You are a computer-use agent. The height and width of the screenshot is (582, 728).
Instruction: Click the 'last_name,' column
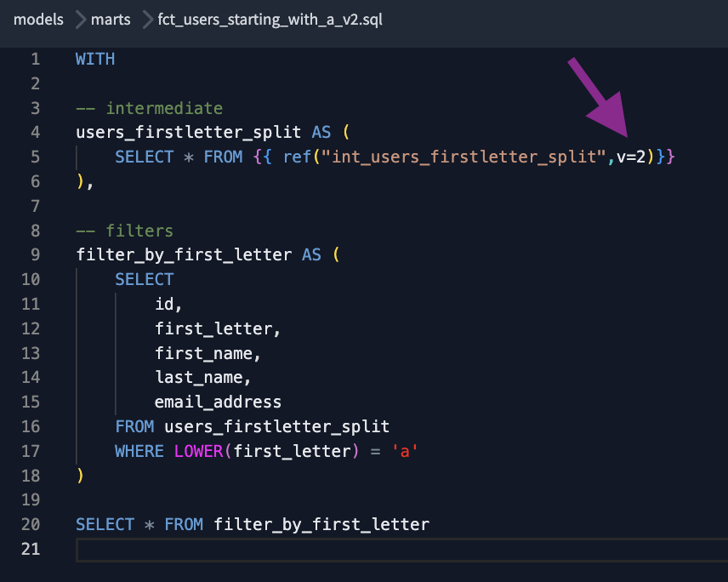(x=203, y=378)
